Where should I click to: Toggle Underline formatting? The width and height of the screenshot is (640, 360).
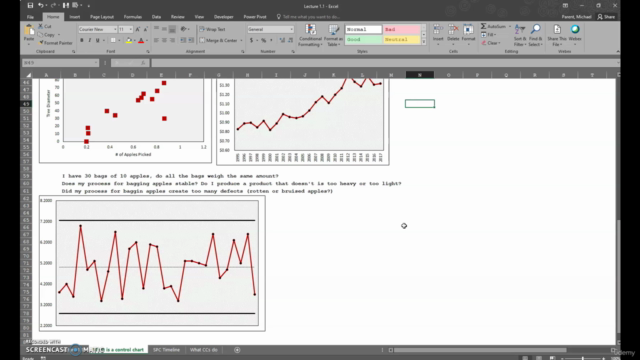(x=98, y=40)
